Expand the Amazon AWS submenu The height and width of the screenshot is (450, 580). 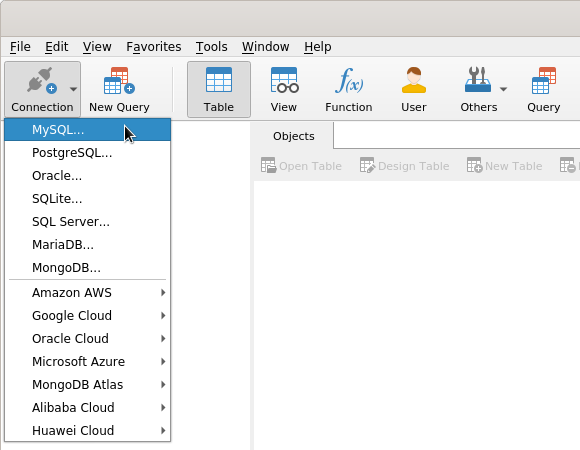coord(88,292)
